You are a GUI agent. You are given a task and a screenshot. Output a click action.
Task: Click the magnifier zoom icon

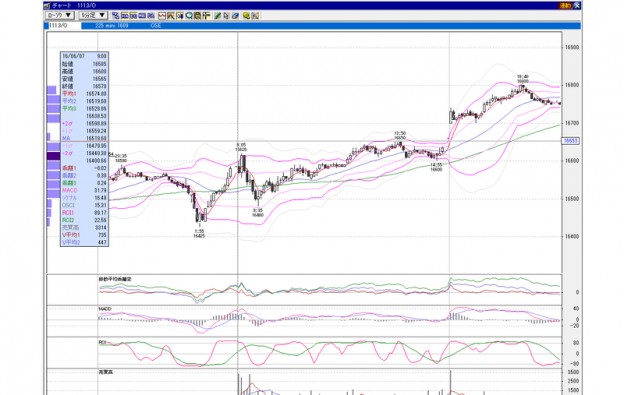click(x=189, y=16)
